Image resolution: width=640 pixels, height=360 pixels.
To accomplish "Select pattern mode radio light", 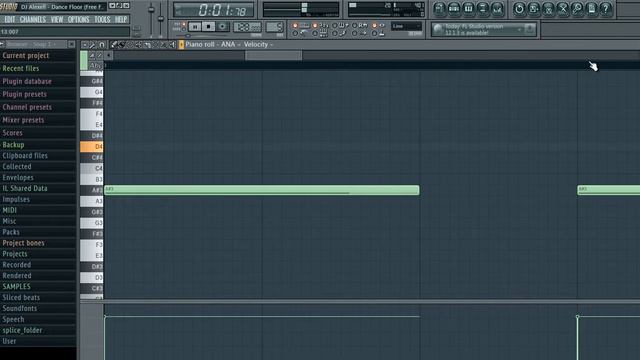I will (184, 24).
